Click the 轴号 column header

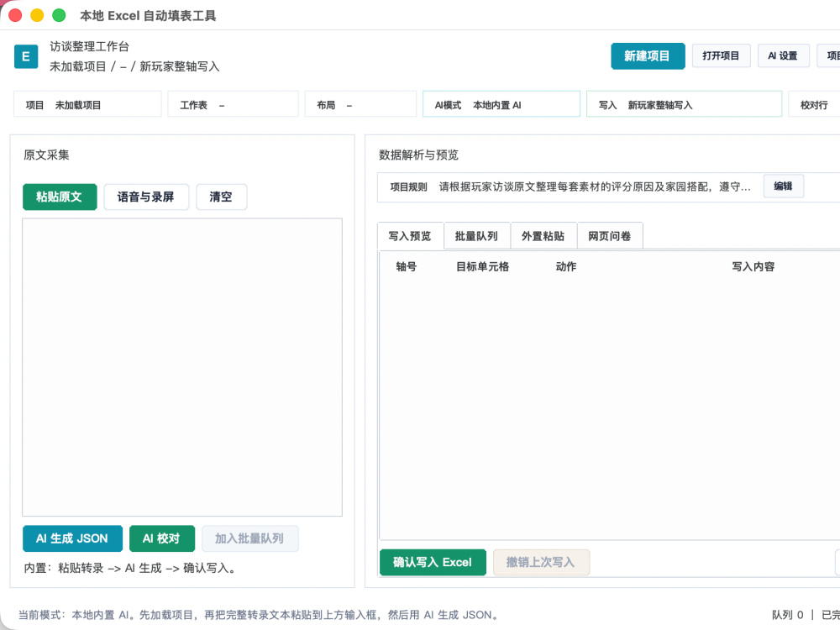pyautogui.click(x=406, y=266)
